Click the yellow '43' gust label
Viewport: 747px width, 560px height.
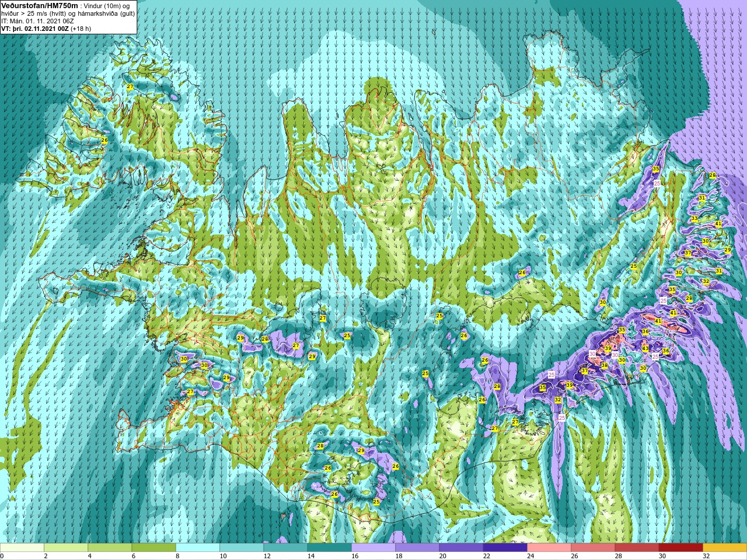(645, 348)
